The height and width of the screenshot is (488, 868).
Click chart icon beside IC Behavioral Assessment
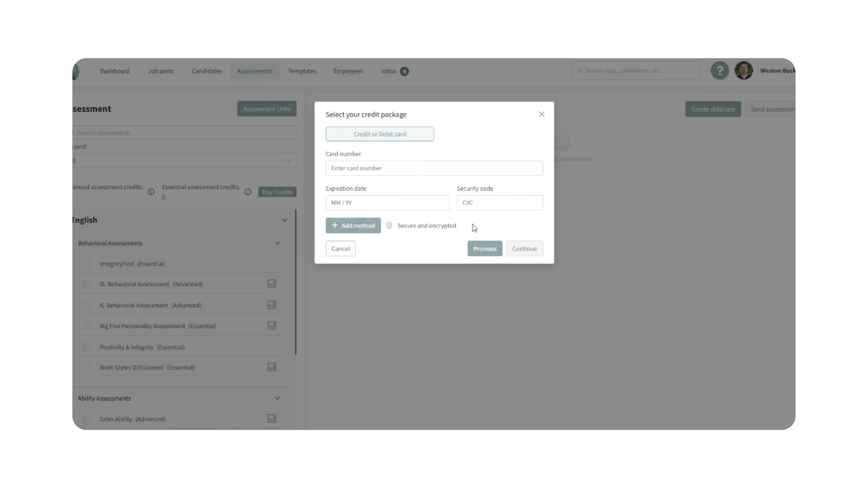tap(272, 305)
